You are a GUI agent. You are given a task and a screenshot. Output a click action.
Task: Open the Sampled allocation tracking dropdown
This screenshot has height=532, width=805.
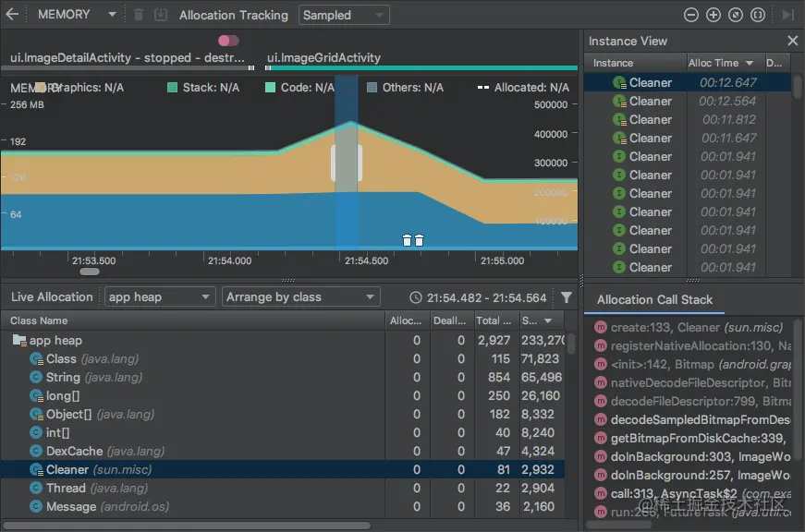point(343,15)
